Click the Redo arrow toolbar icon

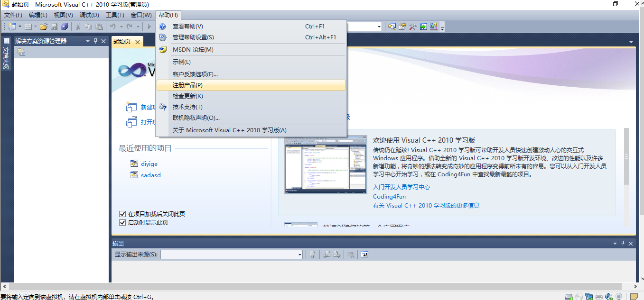(129, 27)
